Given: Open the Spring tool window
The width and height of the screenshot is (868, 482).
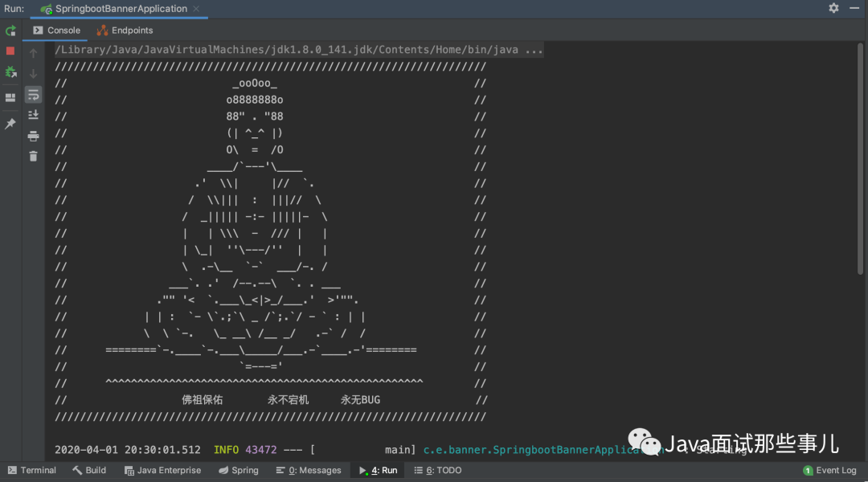Looking at the screenshot, I should pyautogui.click(x=239, y=471).
